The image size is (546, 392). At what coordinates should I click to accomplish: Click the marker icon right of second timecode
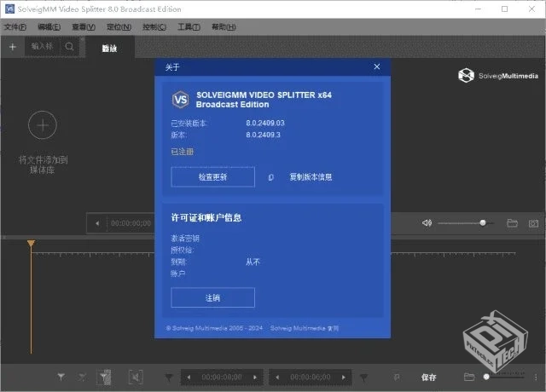pyautogui.click(x=363, y=378)
